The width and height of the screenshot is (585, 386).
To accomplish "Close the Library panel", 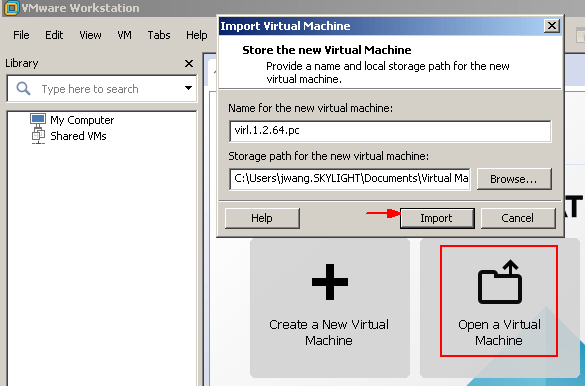I will coord(189,63).
